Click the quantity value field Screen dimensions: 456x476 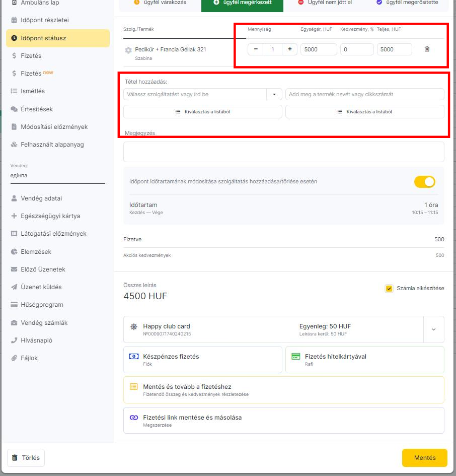(273, 49)
